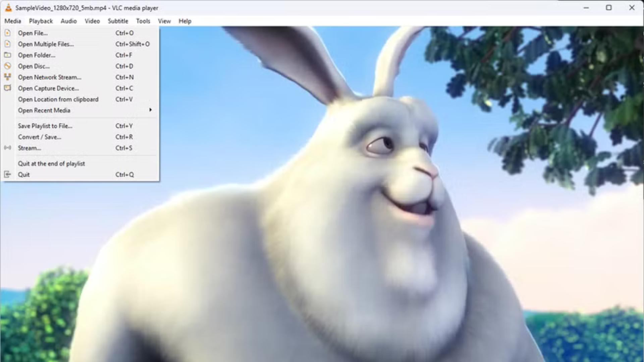The width and height of the screenshot is (644, 362).
Task: Click the VLC cone icon in the title bar
Action: [8, 8]
